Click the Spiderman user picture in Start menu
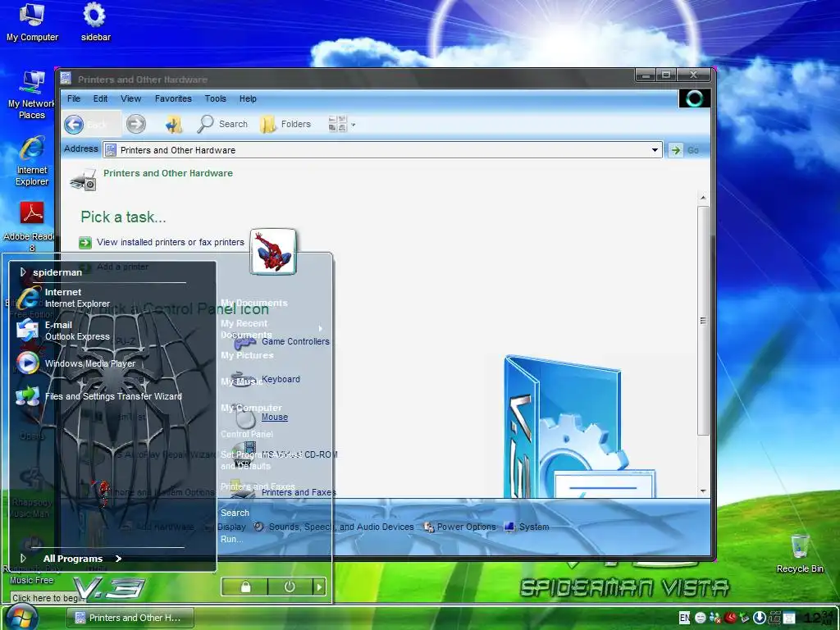 [273, 251]
